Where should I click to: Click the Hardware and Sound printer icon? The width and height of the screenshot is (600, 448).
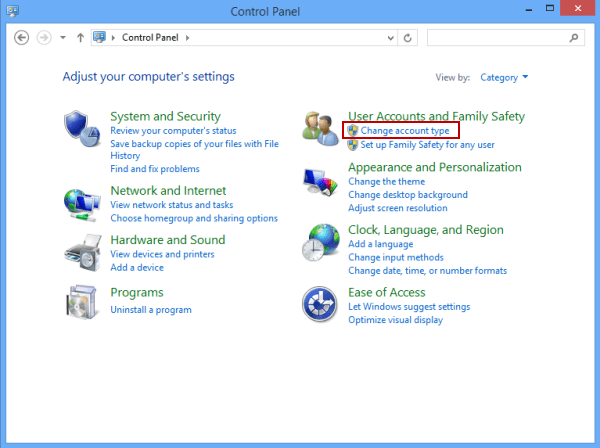tap(83, 253)
